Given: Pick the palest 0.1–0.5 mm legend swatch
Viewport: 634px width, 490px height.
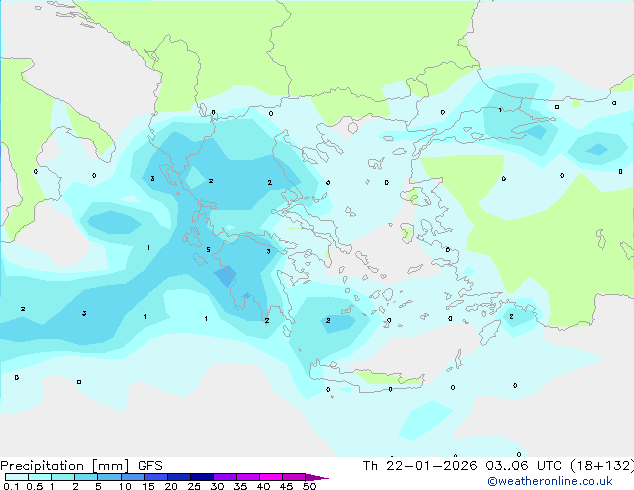Looking at the screenshot, I should click(17, 477).
